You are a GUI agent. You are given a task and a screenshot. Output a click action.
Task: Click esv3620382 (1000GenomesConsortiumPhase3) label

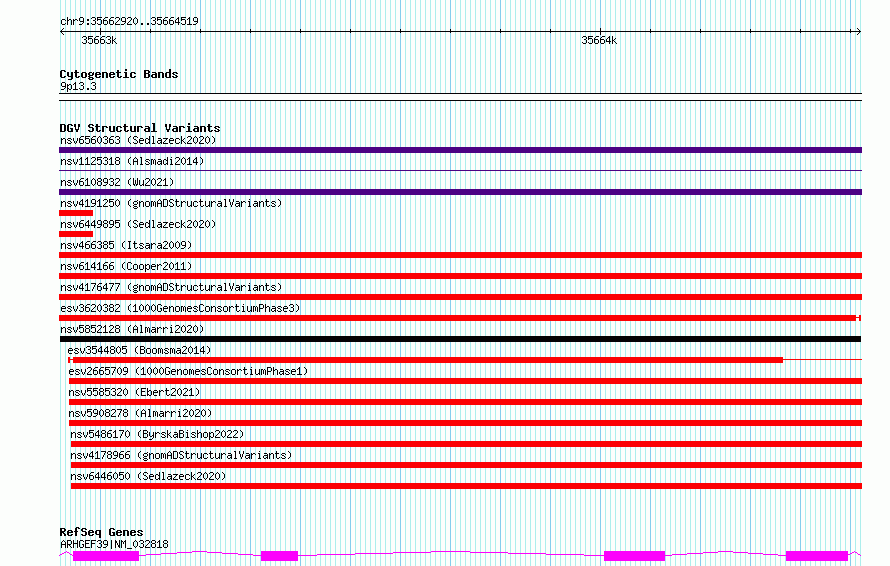click(180, 308)
